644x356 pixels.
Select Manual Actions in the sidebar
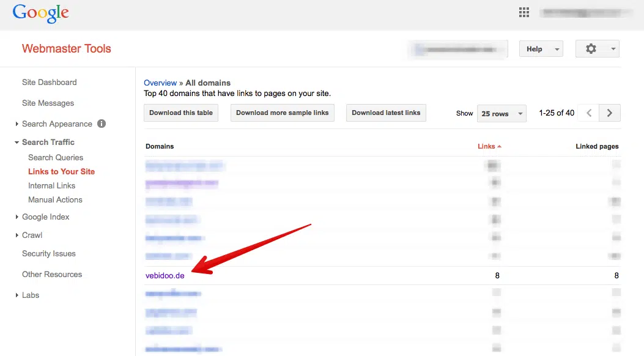(x=55, y=199)
